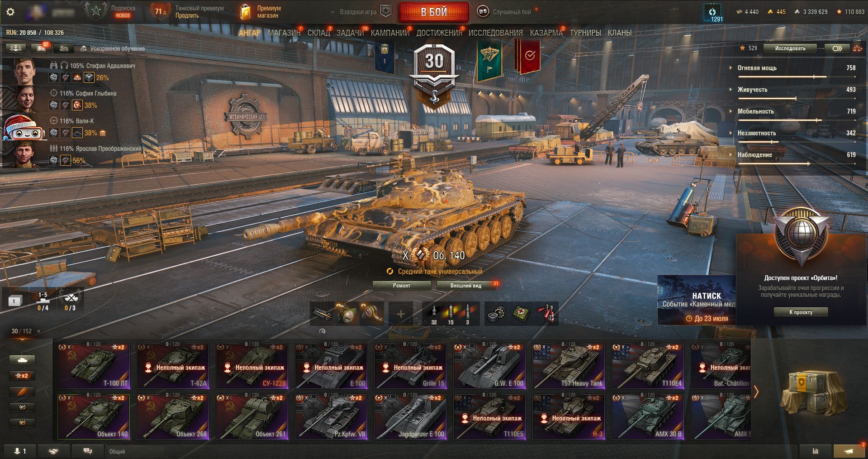Open game settings gear icon

(10, 12)
